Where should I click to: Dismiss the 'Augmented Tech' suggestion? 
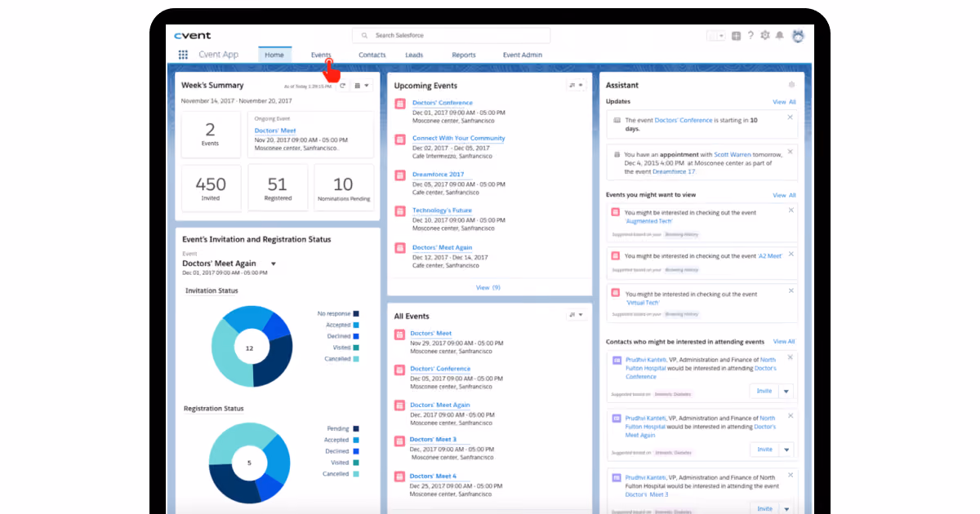[790, 210]
